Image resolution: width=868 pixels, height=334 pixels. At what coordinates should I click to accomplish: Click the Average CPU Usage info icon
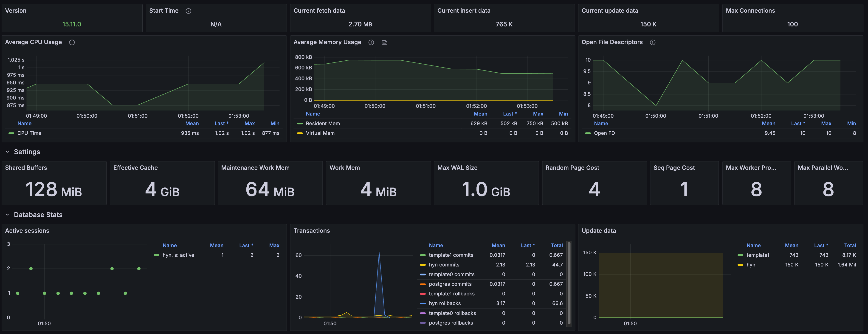(72, 42)
